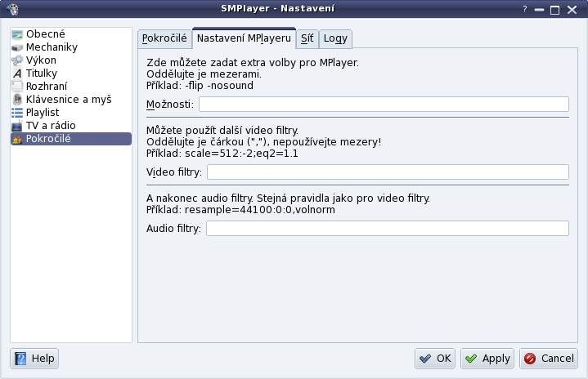Click into the Video filtry text field
Screen dimensions: 588x379
(x=388, y=172)
